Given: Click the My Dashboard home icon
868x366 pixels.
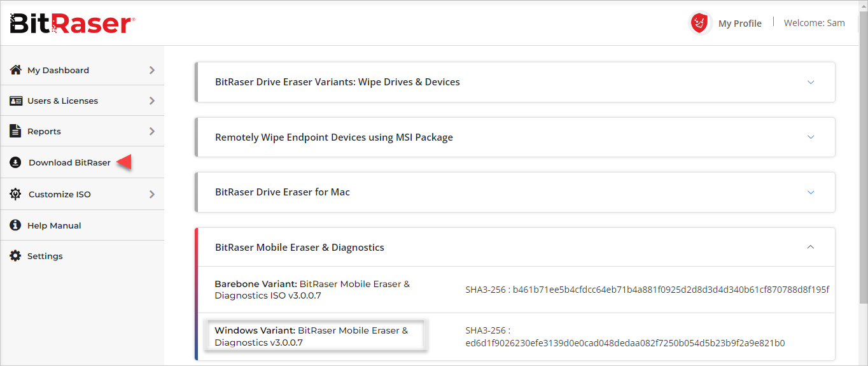Looking at the screenshot, I should [16, 70].
